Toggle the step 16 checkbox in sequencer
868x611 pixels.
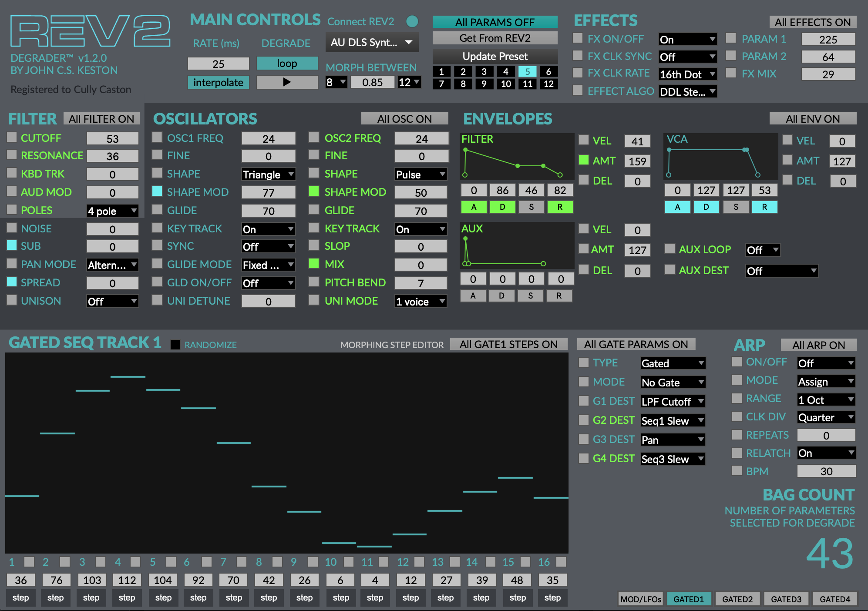[561, 562]
